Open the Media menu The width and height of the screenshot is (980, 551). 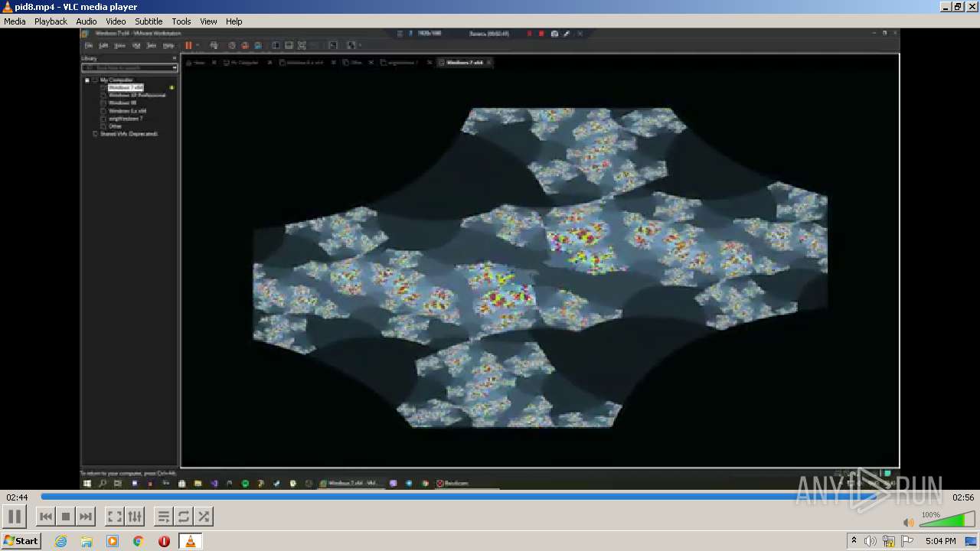point(15,21)
